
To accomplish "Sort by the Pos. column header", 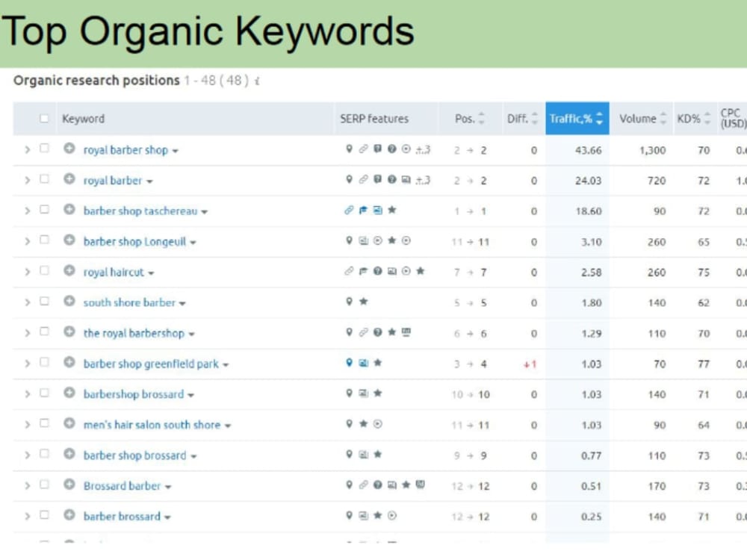I will [469, 119].
